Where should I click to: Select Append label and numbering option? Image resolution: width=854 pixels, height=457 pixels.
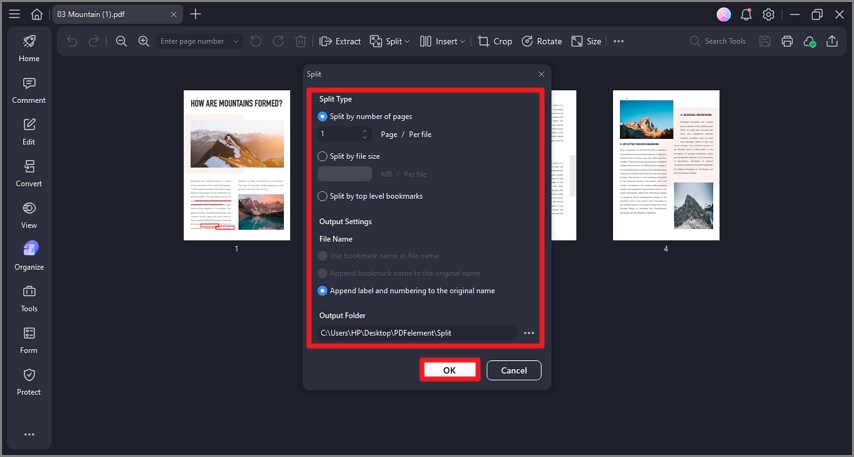(x=406, y=291)
